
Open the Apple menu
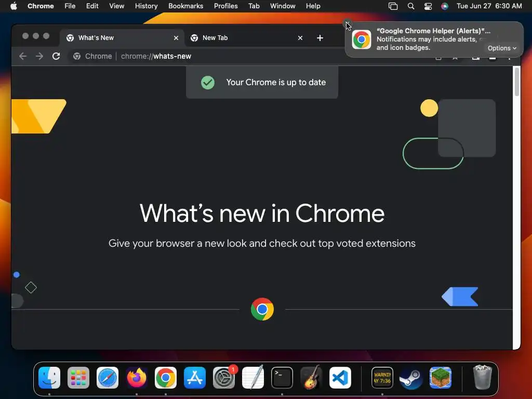point(14,6)
